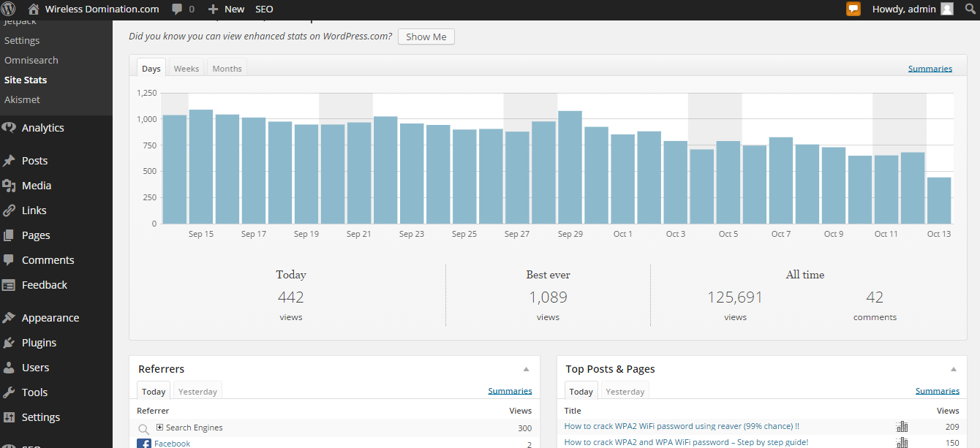
Task: Expand the Search Engines referrer row
Action: pyautogui.click(x=160, y=428)
